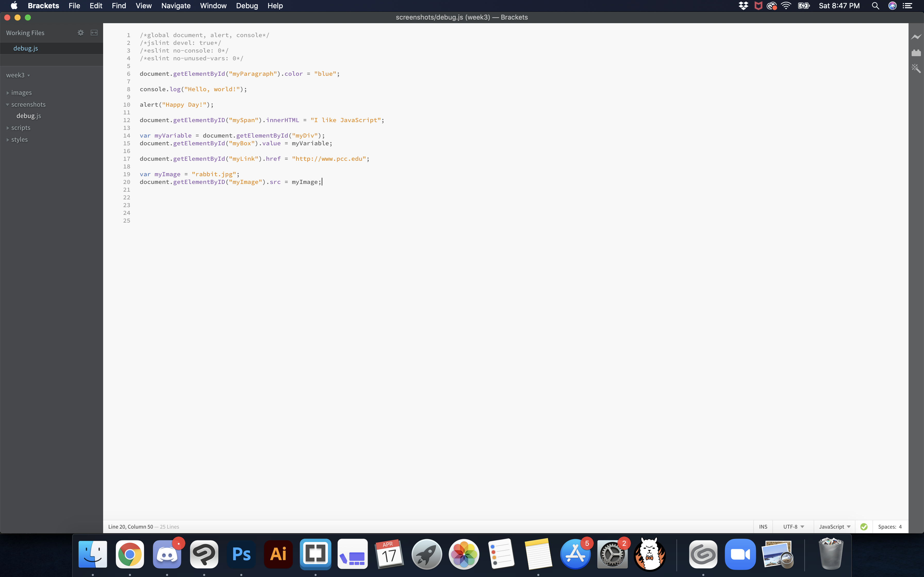Screen dimensions: 924x577
Task: Open the UTF-8 encoding dropdown
Action: pyautogui.click(x=794, y=527)
